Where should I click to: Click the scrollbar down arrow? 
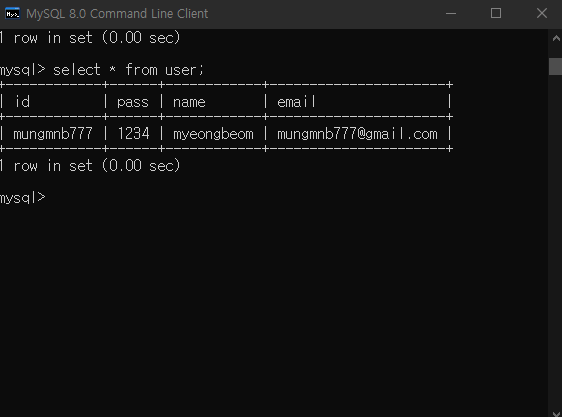click(556, 413)
